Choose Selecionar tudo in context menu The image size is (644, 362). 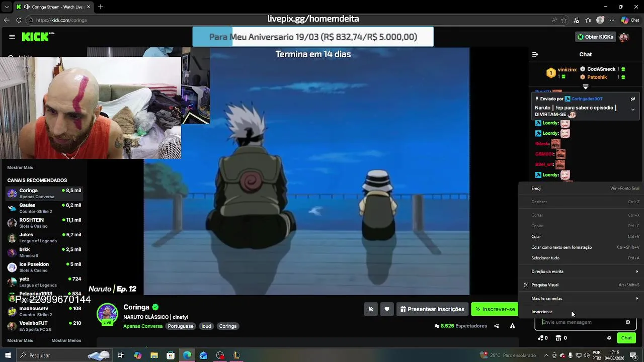point(582,258)
